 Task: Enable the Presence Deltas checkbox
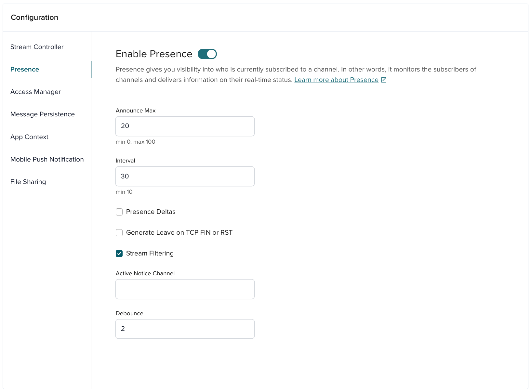tap(119, 212)
